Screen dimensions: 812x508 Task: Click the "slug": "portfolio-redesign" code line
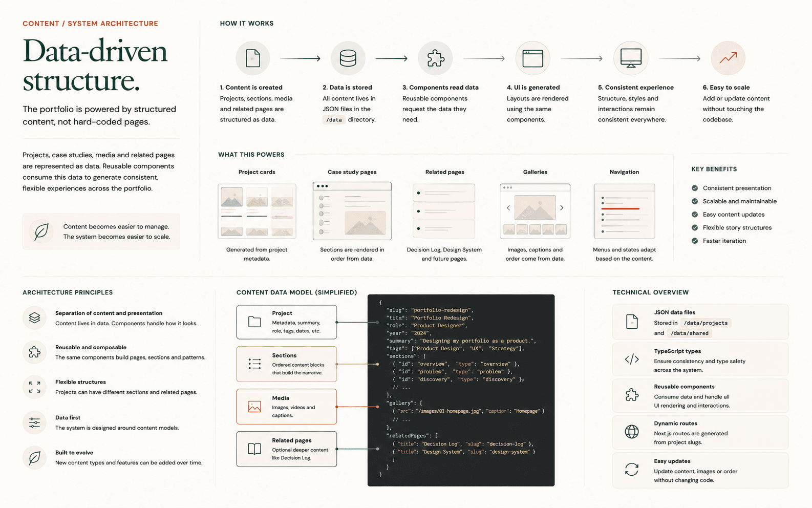(430, 310)
